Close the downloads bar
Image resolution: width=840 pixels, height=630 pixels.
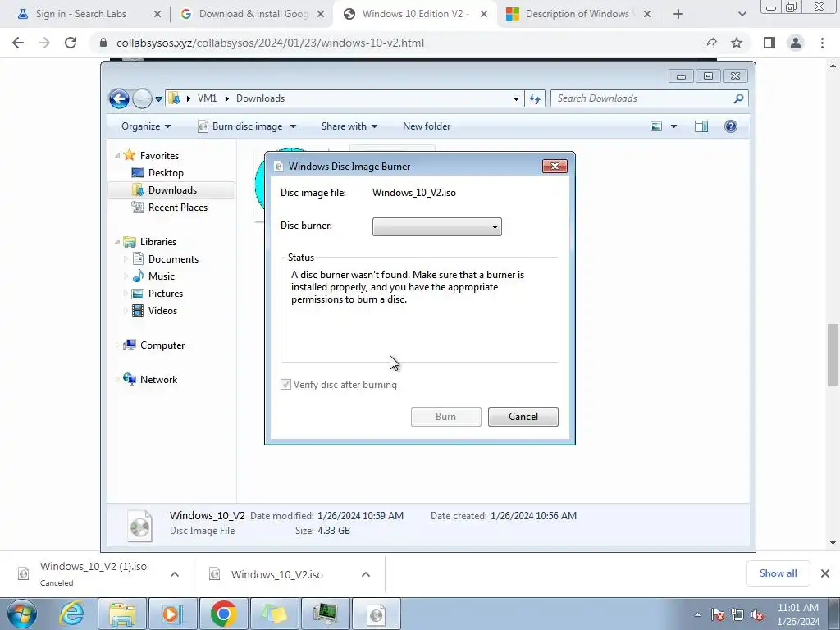point(825,573)
